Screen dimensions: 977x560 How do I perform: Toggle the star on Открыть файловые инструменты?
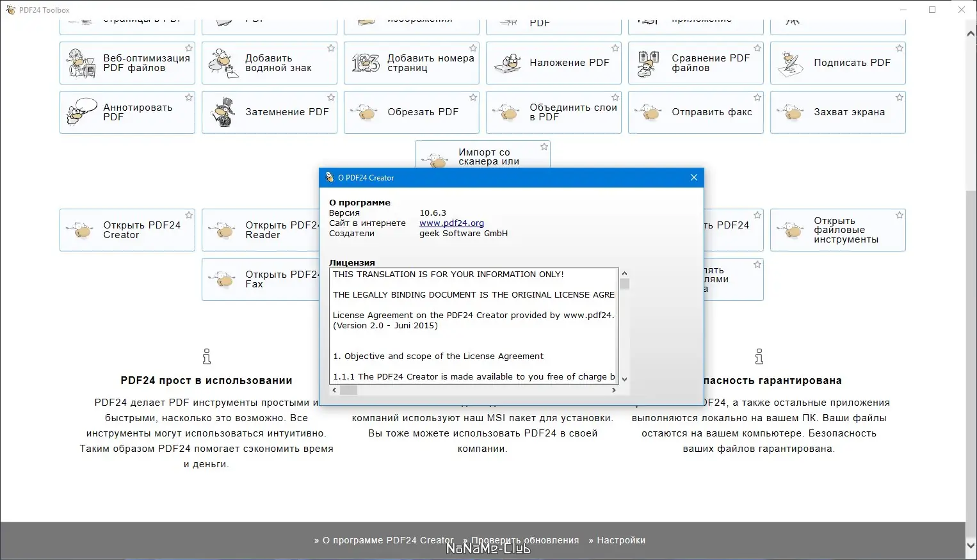click(900, 215)
